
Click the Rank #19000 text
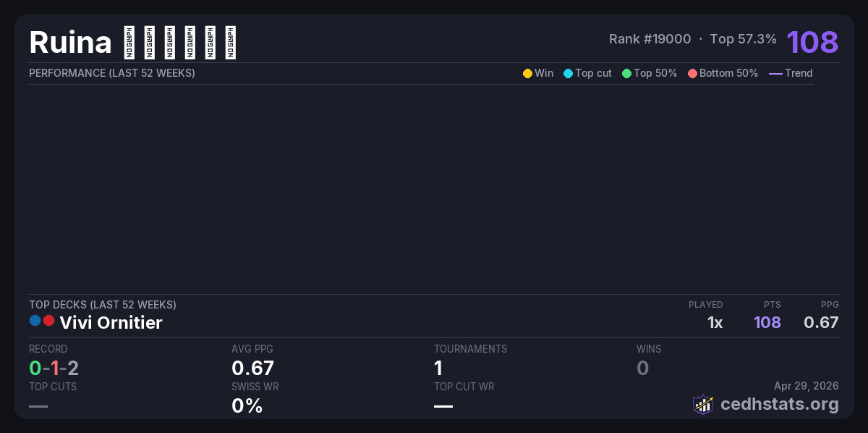click(x=650, y=39)
